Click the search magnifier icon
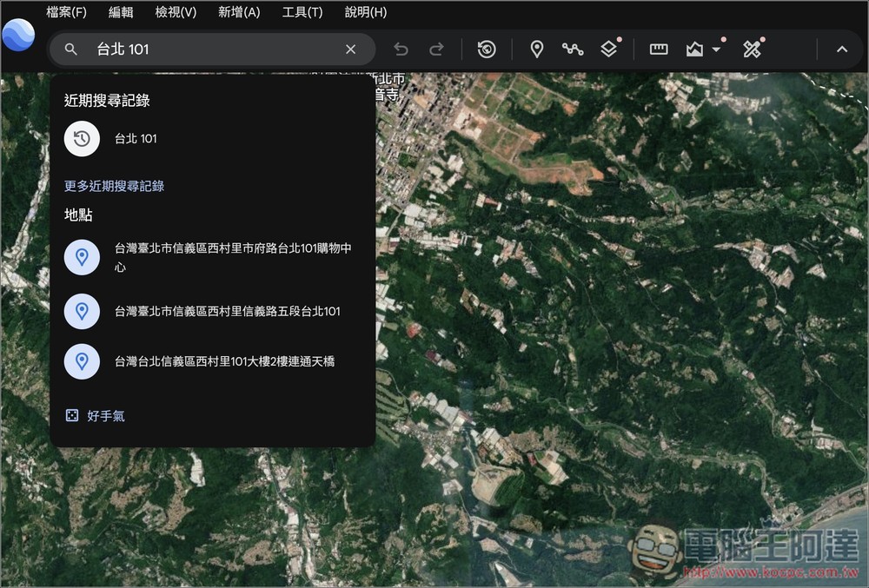This screenshot has width=869, height=588. 70,50
